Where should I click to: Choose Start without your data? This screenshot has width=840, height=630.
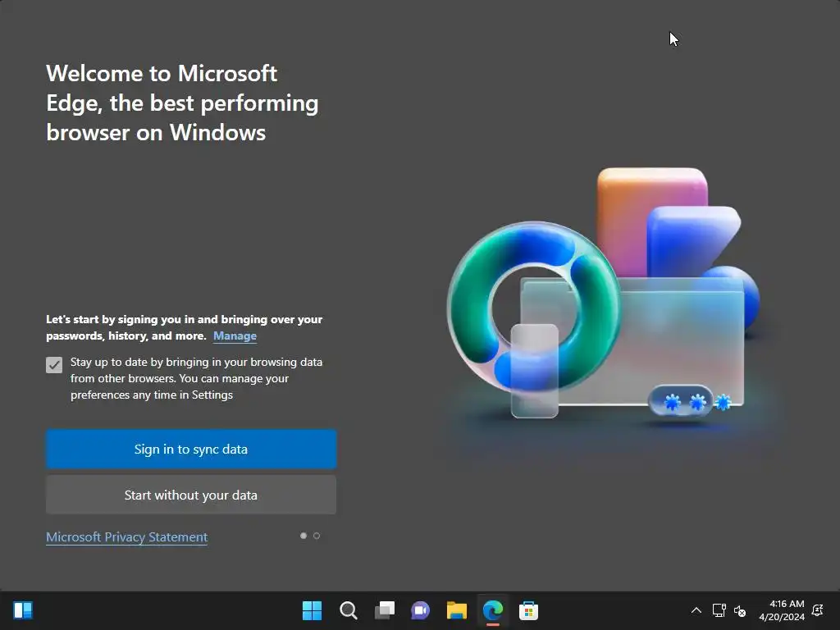point(191,495)
